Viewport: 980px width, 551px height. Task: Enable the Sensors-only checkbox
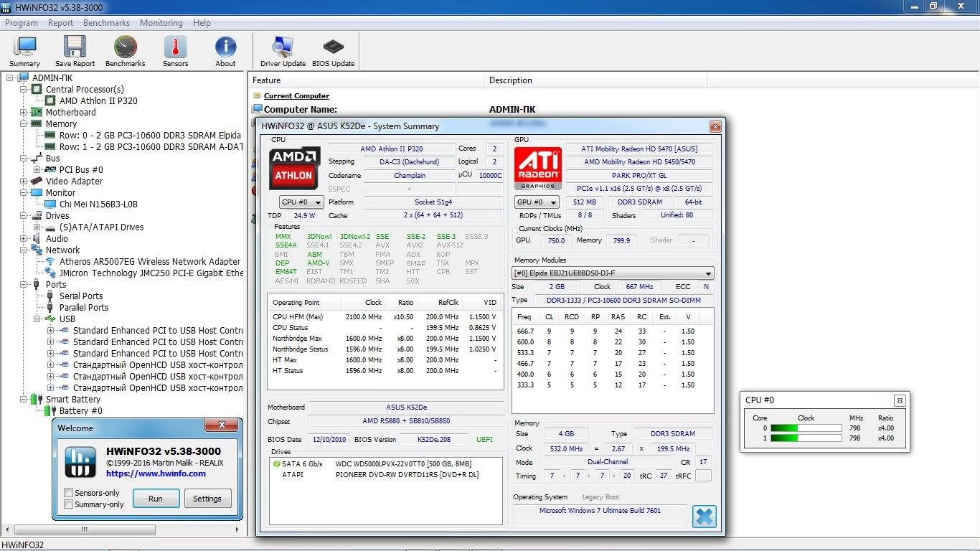69,493
